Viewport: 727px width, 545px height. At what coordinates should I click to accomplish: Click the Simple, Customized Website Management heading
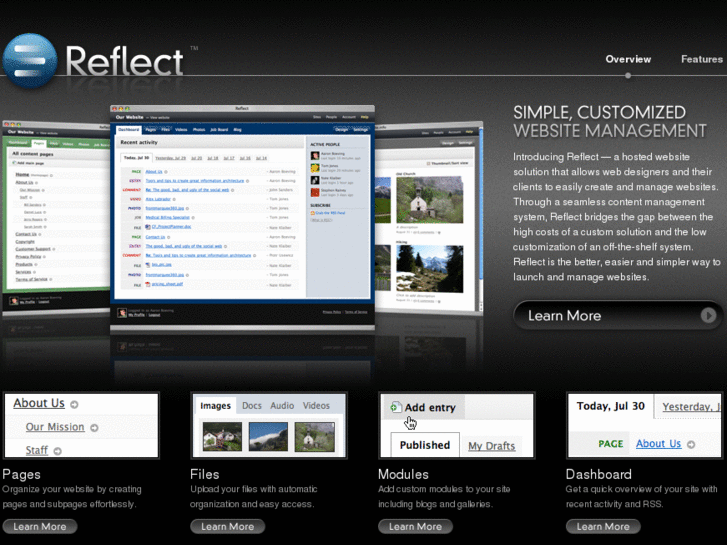tap(610, 122)
